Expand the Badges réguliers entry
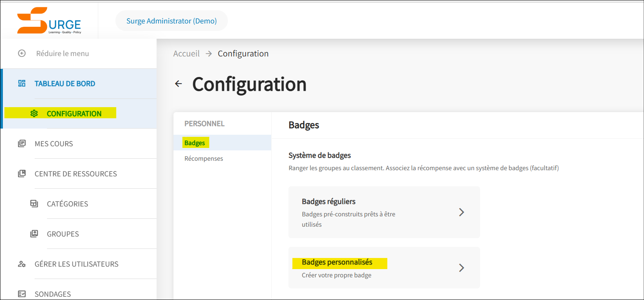 [461, 212]
